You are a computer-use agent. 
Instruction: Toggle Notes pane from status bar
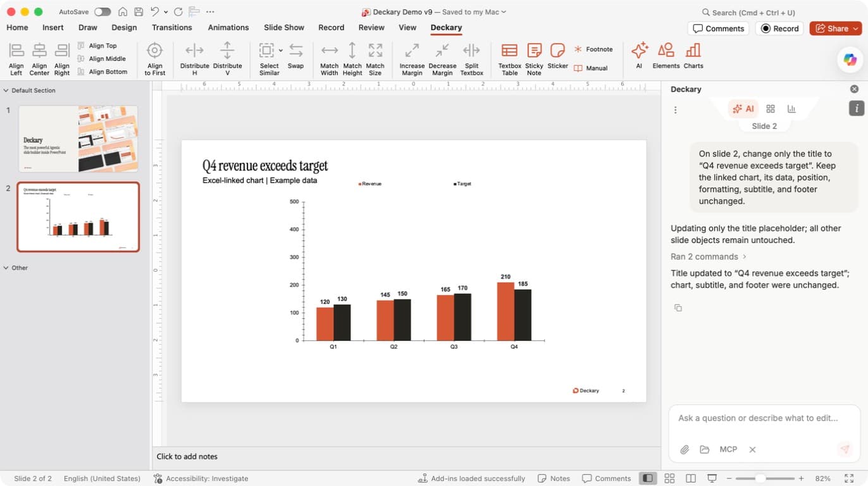click(x=554, y=478)
